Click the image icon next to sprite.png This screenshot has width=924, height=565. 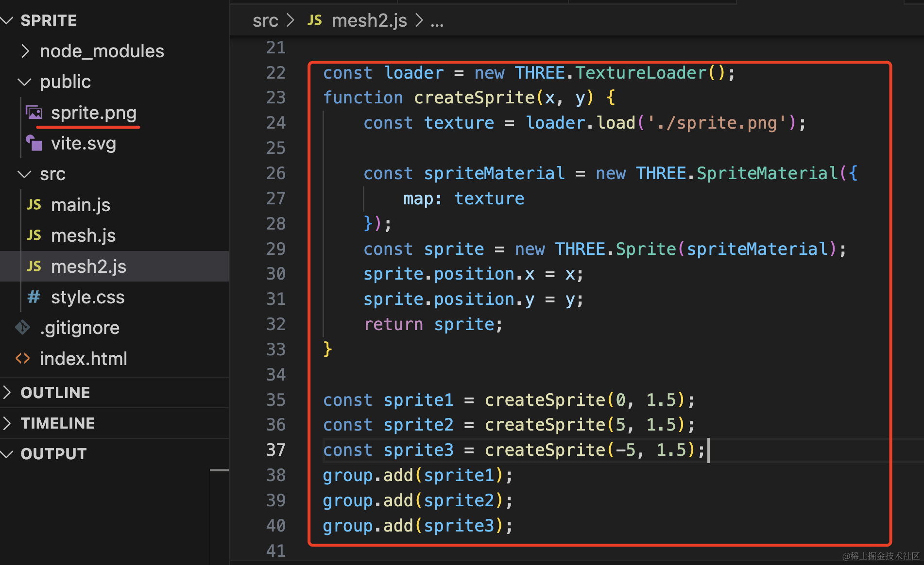click(34, 113)
